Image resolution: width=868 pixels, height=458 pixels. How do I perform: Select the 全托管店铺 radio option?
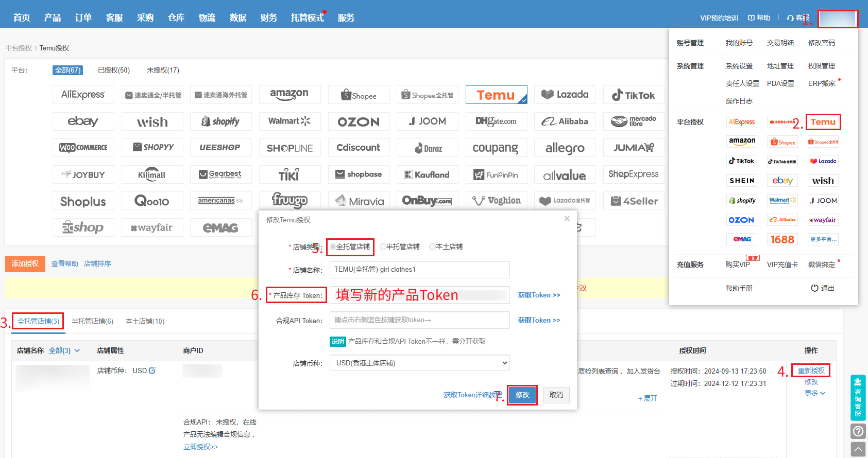pos(333,246)
